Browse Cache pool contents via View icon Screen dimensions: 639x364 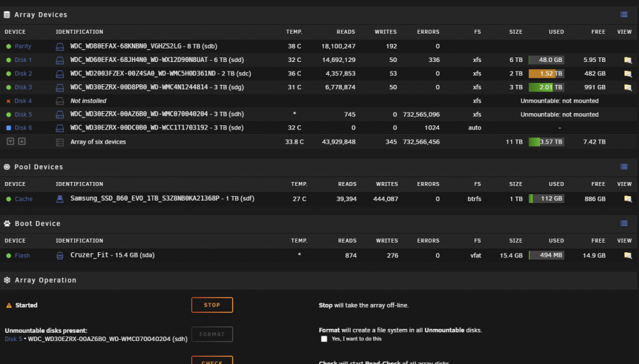(627, 199)
